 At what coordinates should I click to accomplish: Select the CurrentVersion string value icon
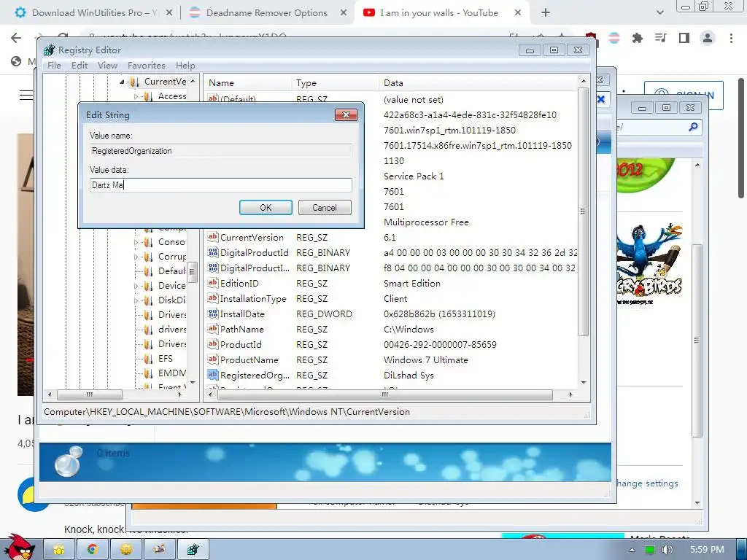pos(212,237)
